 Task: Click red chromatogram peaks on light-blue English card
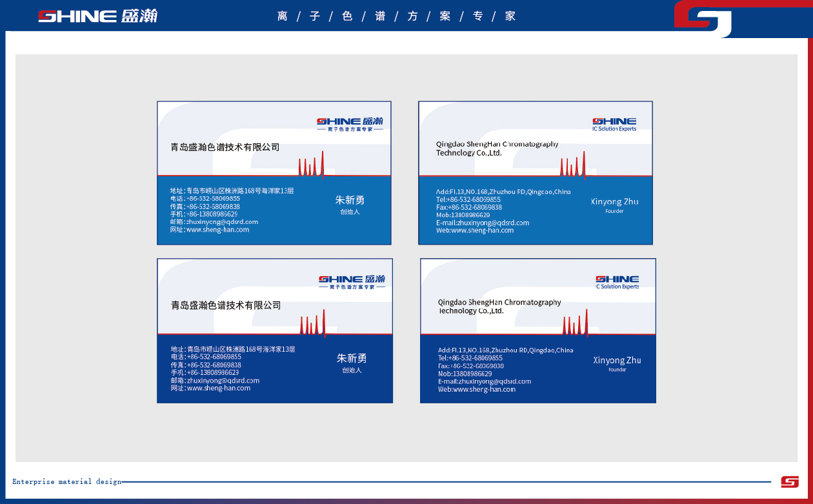tap(573, 164)
